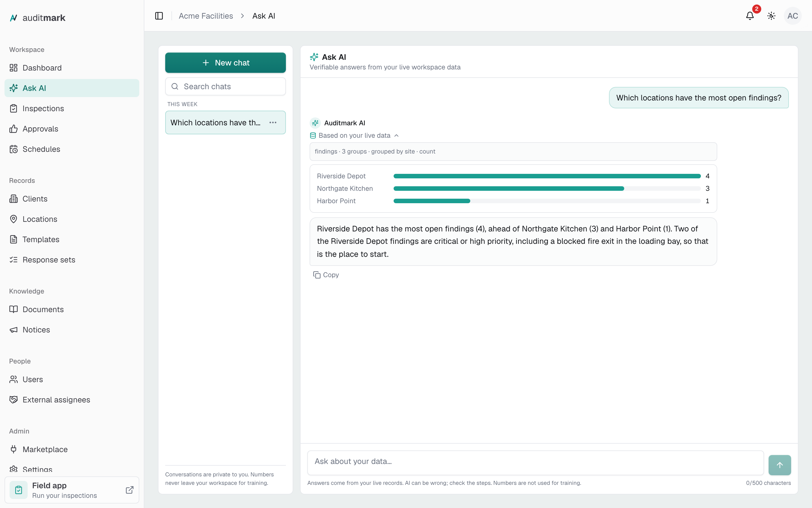Click the Clients building icon
The width and height of the screenshot is (812, 508).
pos(14,199)
